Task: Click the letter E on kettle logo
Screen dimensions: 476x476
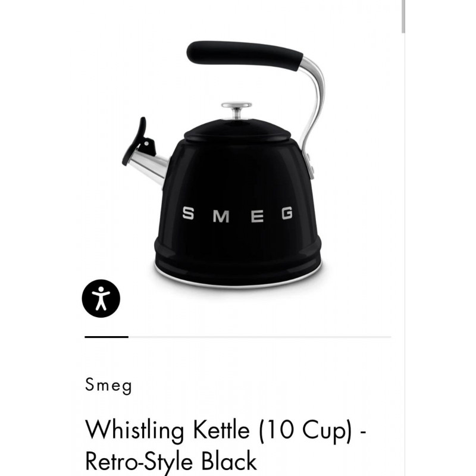Action: pyautogui.click(x=257, y=216)
